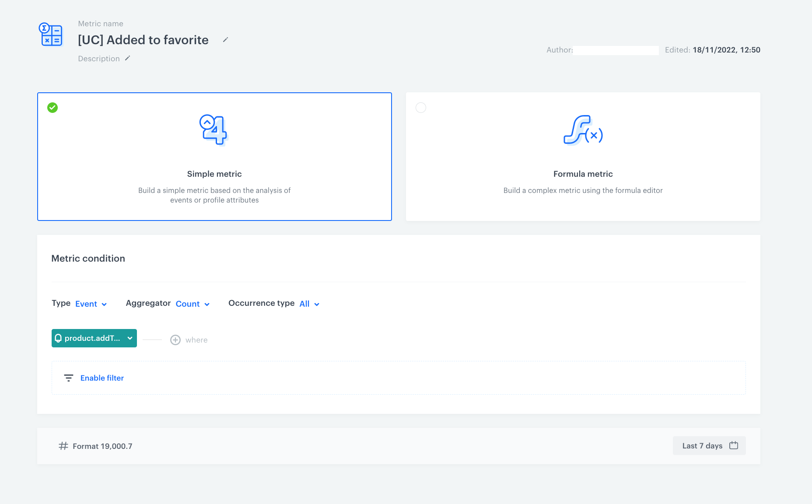
Task: Click the metric name title text
Action: 143,40
